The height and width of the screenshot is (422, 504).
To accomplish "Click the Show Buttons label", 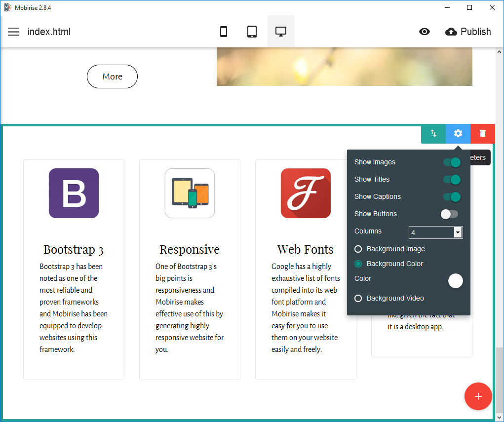I will click(376, 214).
